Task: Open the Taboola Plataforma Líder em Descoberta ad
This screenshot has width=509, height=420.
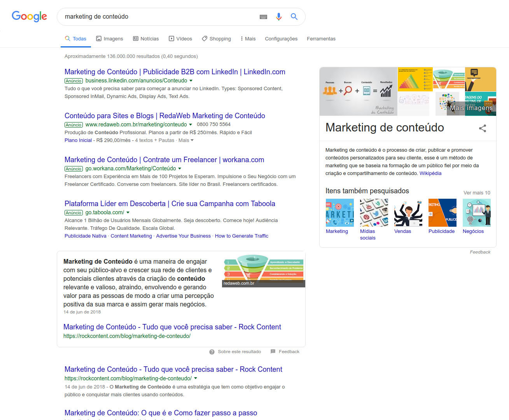Action: tap(170, 204)
